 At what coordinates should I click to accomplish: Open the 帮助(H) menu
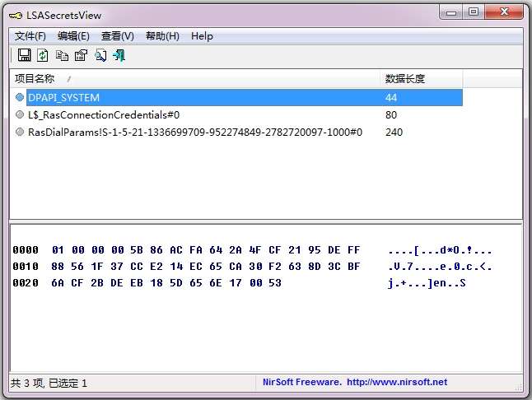[x=162, y=36]
